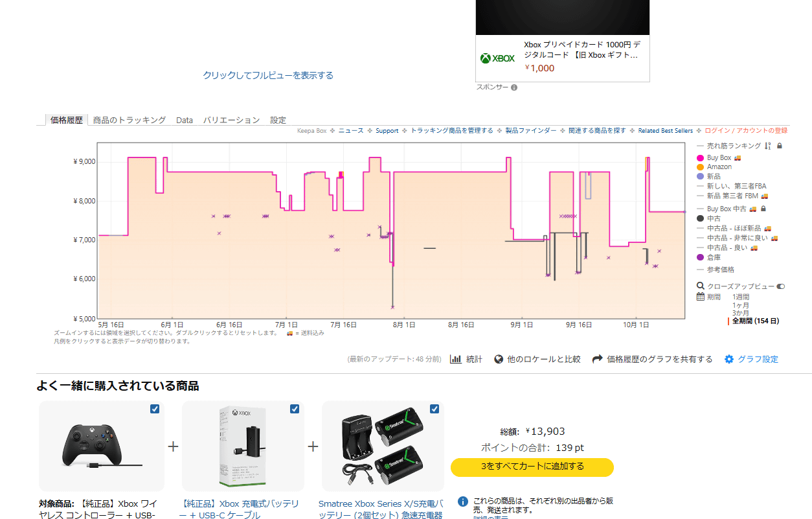Toggle 倉庫 purple legend dot
Screen dimensions: 812x519
700,257
